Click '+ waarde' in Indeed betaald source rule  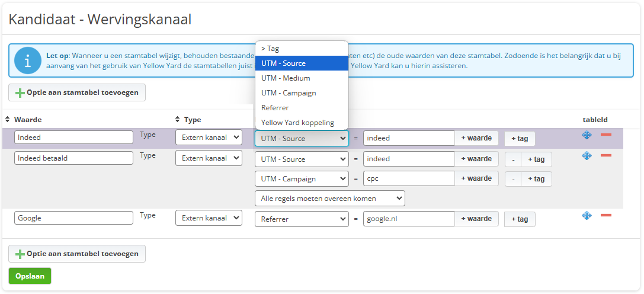tap(476, 159)
